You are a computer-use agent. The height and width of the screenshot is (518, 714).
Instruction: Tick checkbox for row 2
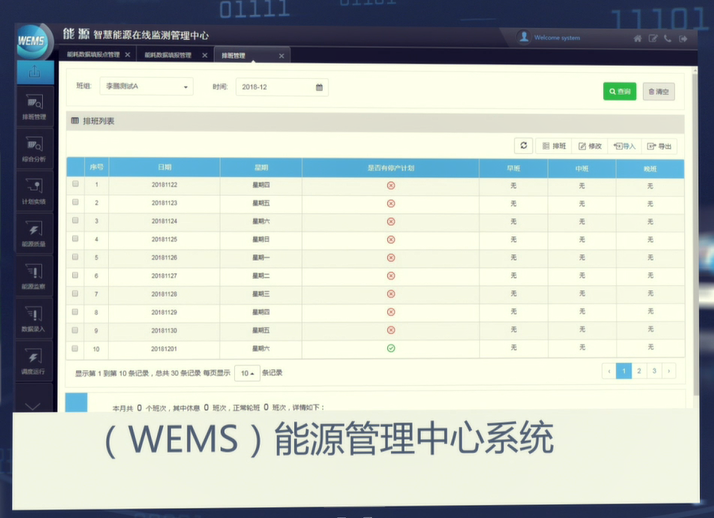point(75,202)
